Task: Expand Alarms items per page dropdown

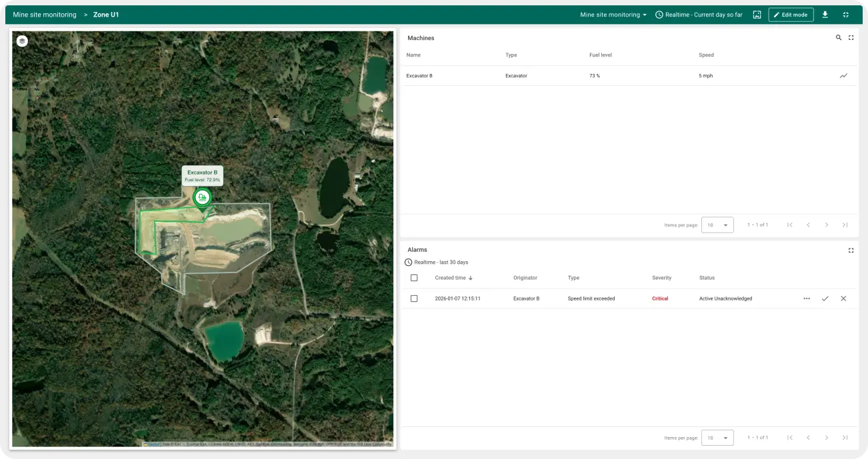Action: (717, 438)
